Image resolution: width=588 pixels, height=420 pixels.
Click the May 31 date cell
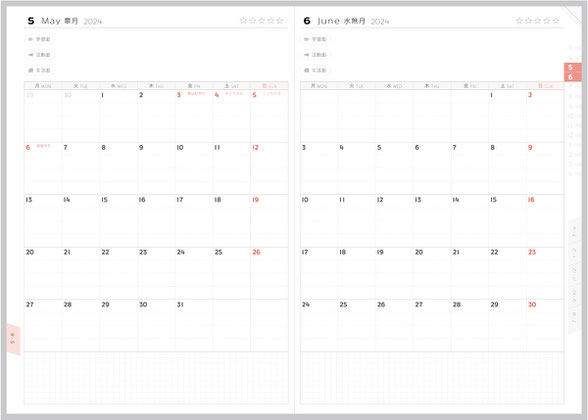194,325
